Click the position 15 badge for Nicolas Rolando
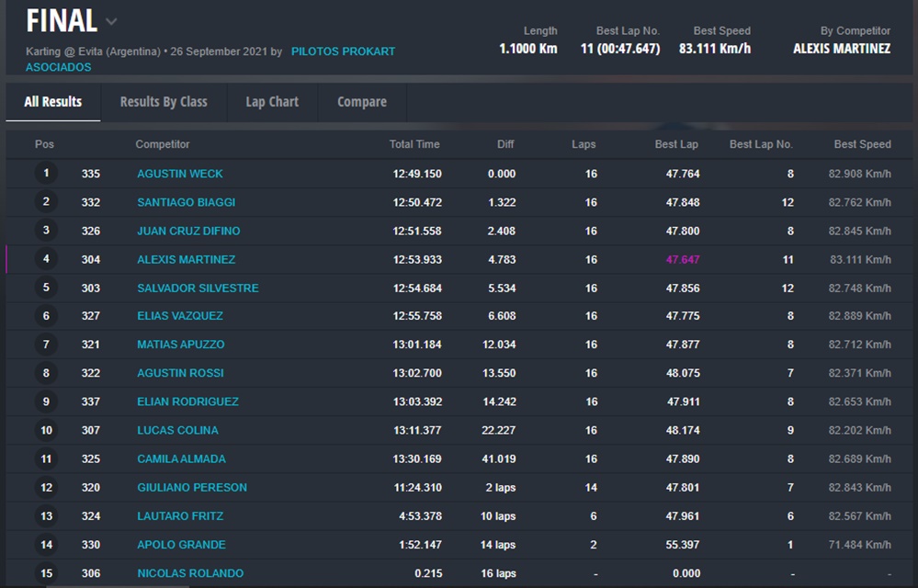 pos(46,573)
